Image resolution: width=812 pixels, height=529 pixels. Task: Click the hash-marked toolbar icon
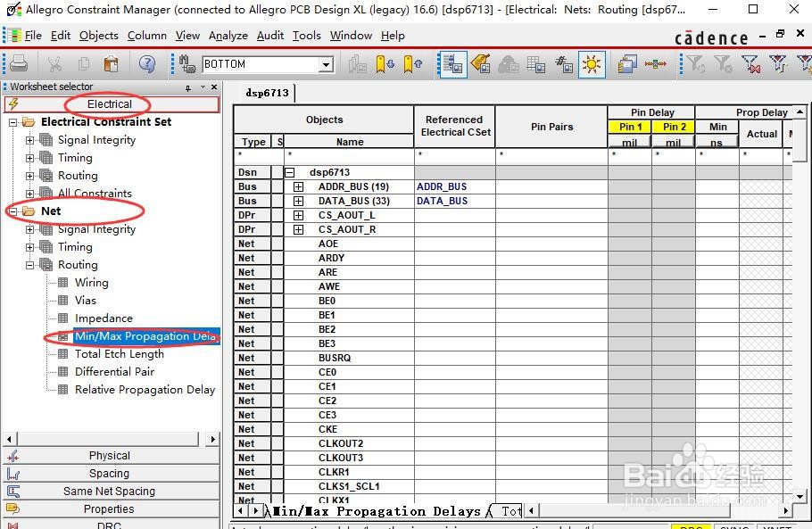tap(564, 64)
